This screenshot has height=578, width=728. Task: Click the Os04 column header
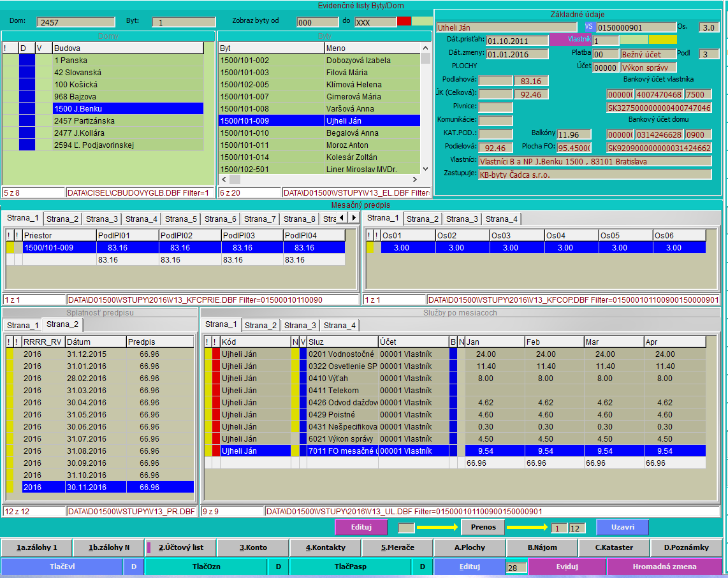pos(571,235)
